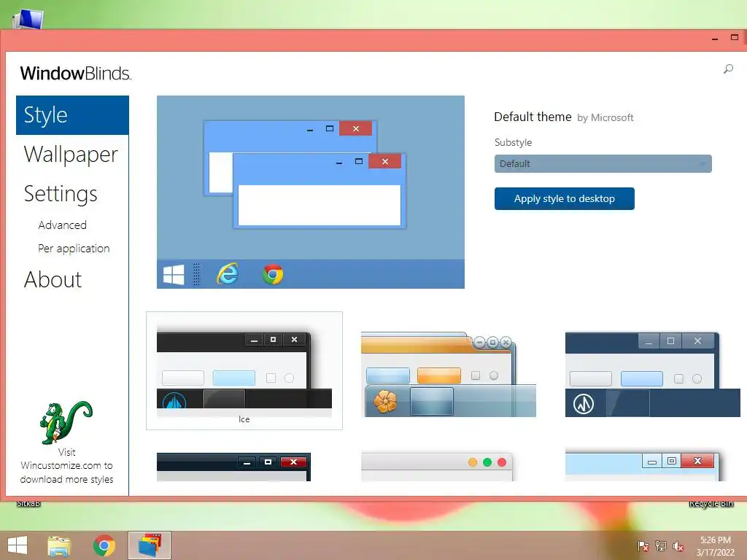747x560 pixels.
Task: Open the Action Center flag icon
Action: (x=643, y=546)
